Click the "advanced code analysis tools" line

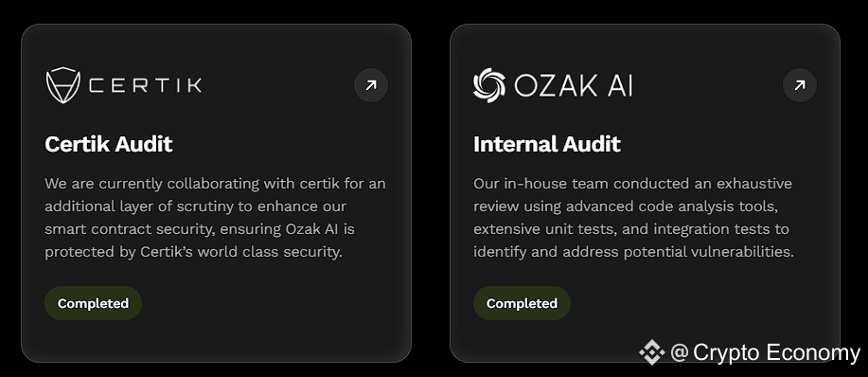(x=626, y=206)
